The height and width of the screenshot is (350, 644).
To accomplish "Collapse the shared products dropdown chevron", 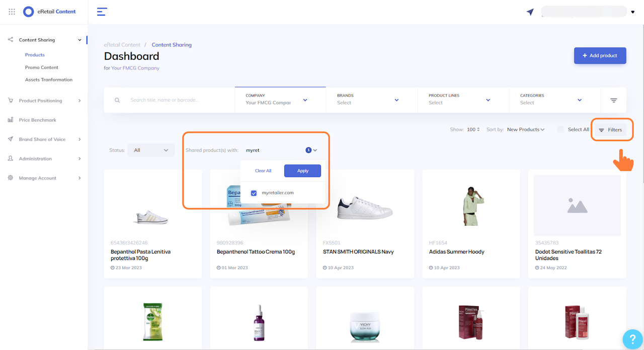I will click(315, 150).
